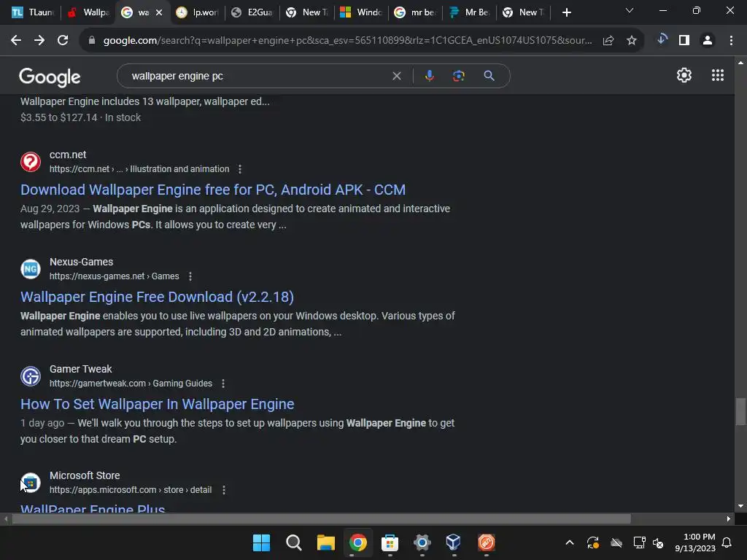
Task: Share this page from the address bar
Action: tap(608, 41)
